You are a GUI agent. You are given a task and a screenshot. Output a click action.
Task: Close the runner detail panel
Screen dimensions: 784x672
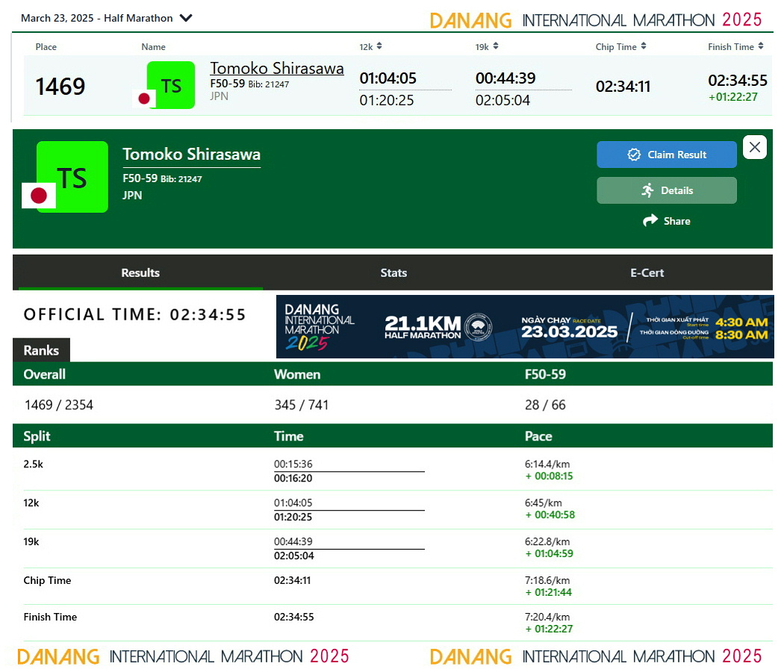coord(754,147)
